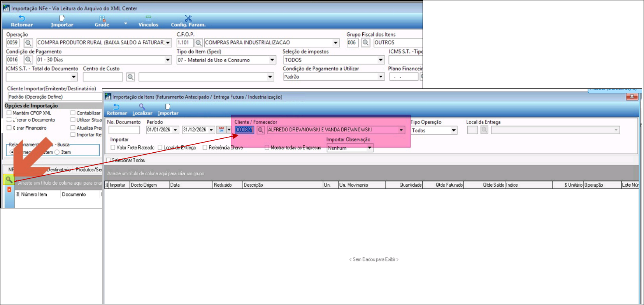Open the Importar Observação dropdown
This screenshot has height=305, width=644.
pyautogui.click(x=369, y=148)
